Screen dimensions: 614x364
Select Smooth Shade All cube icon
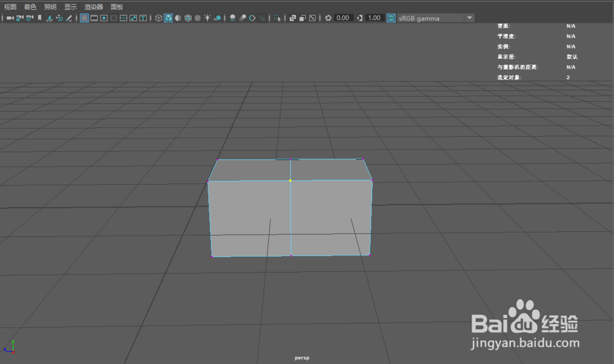click(168, 18)
